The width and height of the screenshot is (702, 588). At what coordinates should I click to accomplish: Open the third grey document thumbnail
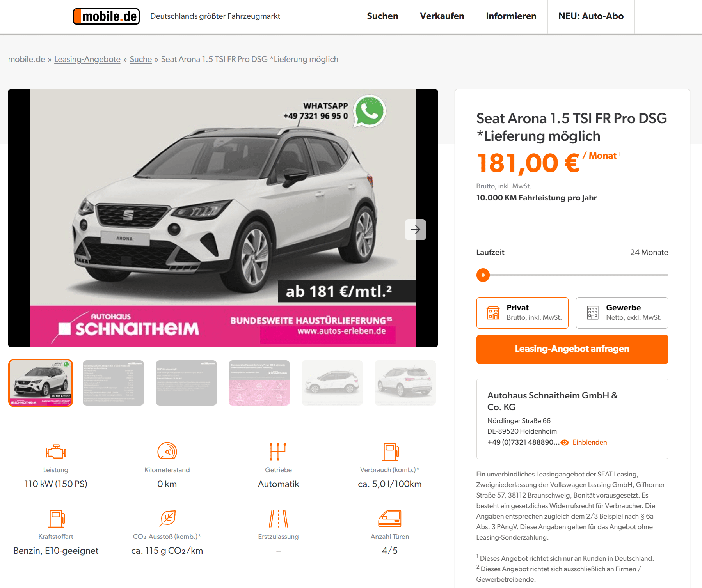pos(186,383)
